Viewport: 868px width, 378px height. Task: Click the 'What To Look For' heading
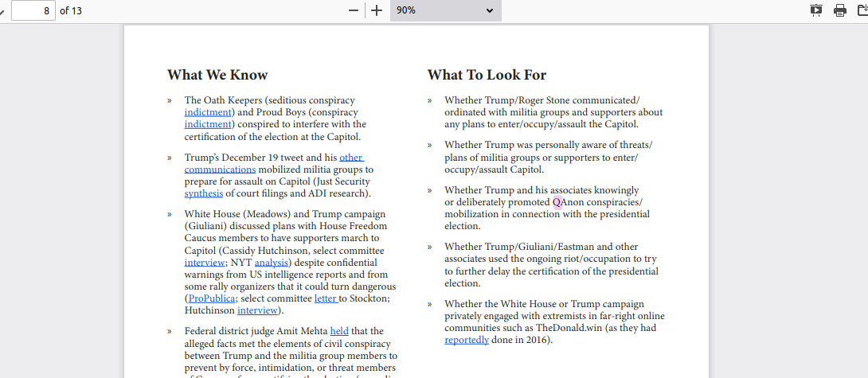pos(487,75)
